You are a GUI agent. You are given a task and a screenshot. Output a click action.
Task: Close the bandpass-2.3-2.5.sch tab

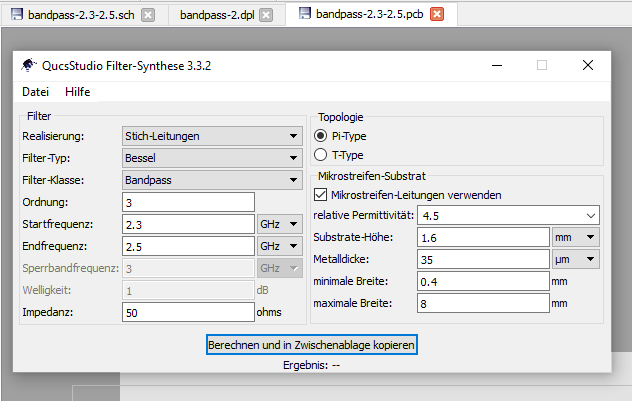click(x=148, y=15)
